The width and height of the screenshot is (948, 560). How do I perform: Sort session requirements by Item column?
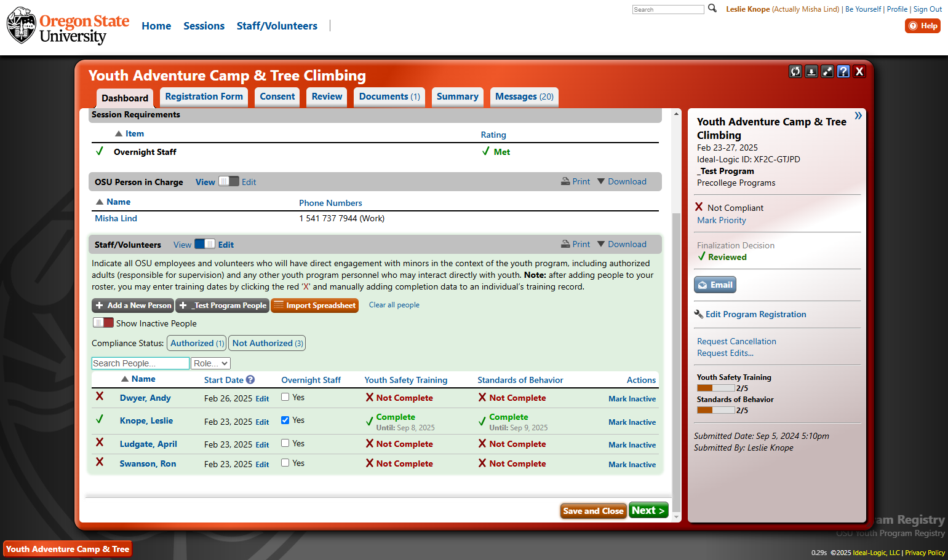130,133
